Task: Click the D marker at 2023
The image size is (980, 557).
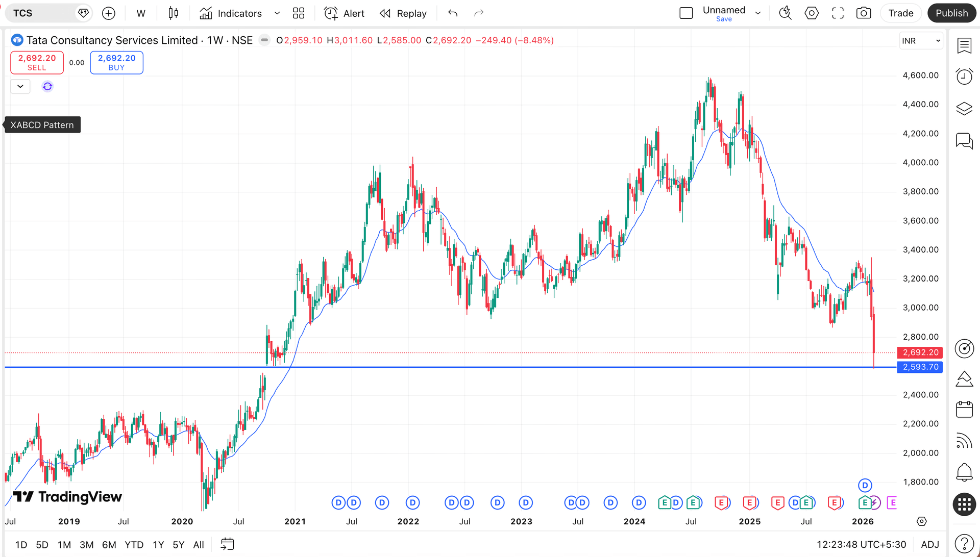Action: tap(526, 503)
